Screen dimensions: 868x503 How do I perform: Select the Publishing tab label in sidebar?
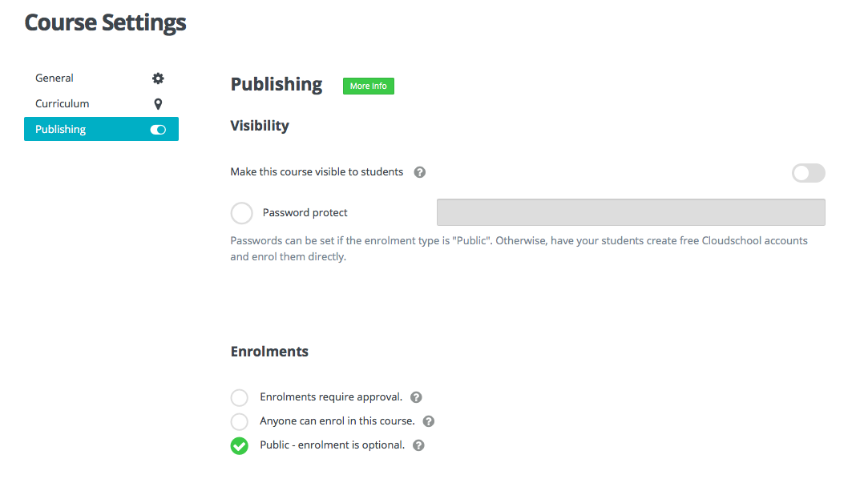61,130
